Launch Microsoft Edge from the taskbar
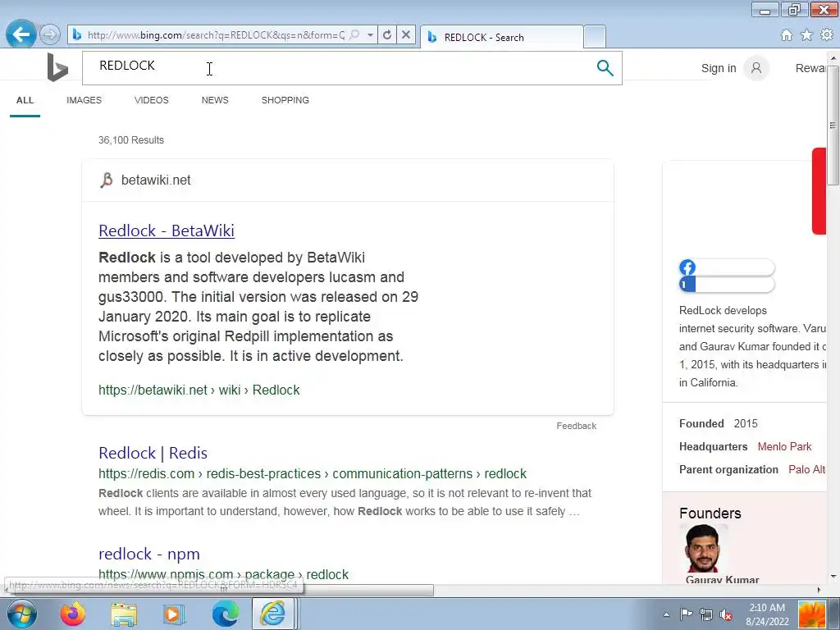Viewport: 840px width, 630px height. [226, 614]
